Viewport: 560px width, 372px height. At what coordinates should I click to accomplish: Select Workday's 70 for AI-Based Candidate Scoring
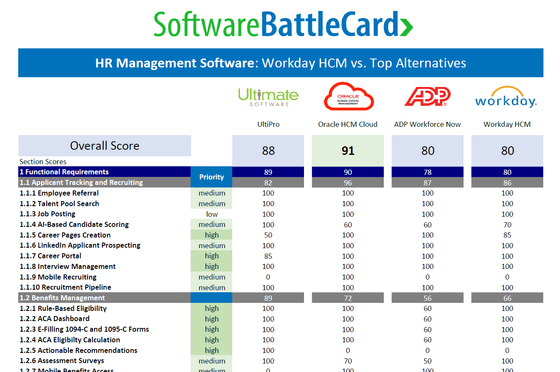[507, 225]
